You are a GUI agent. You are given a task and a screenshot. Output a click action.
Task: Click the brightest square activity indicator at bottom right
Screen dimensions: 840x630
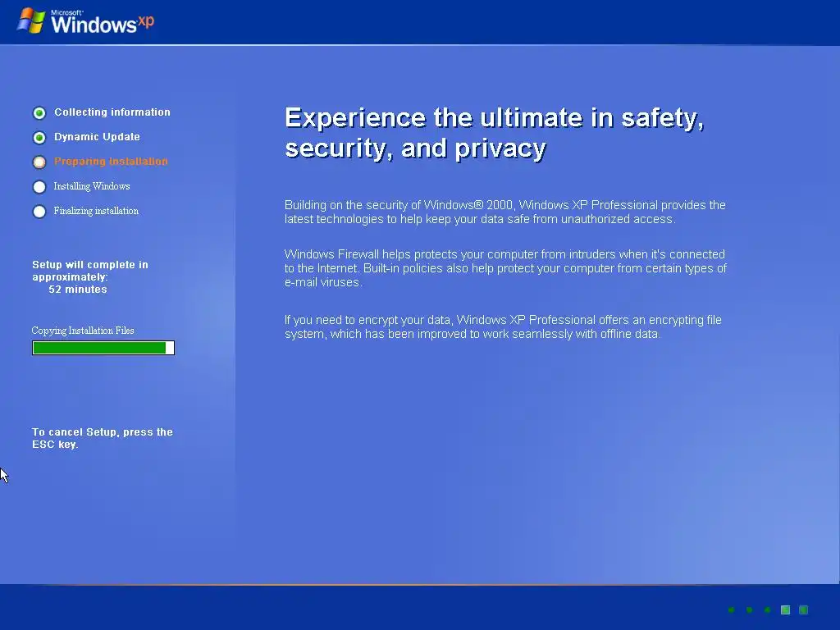pyautogui.click(x=785, y=609)
